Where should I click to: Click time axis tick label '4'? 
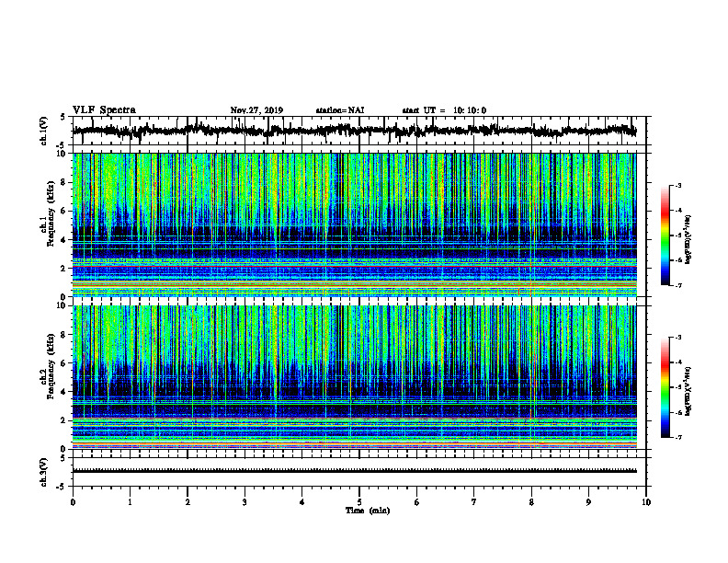tap(301, 502)
